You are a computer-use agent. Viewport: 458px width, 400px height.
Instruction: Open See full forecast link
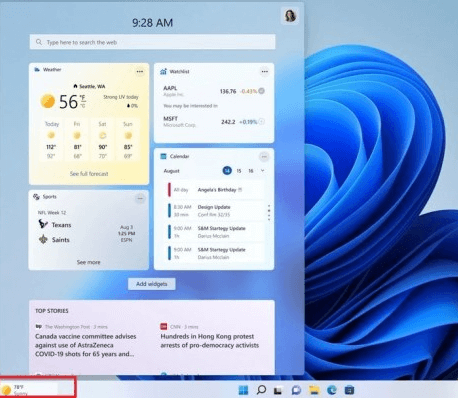coord(89,174)
